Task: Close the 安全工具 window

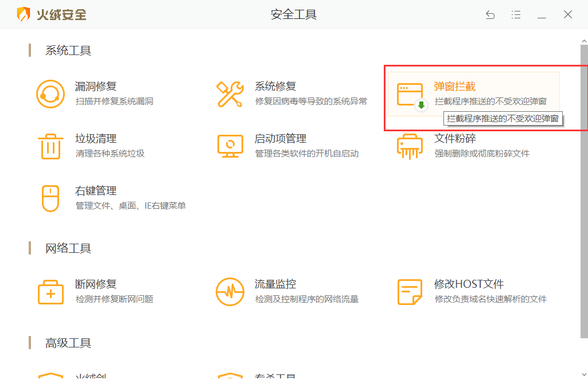Action: click(568, 14)
